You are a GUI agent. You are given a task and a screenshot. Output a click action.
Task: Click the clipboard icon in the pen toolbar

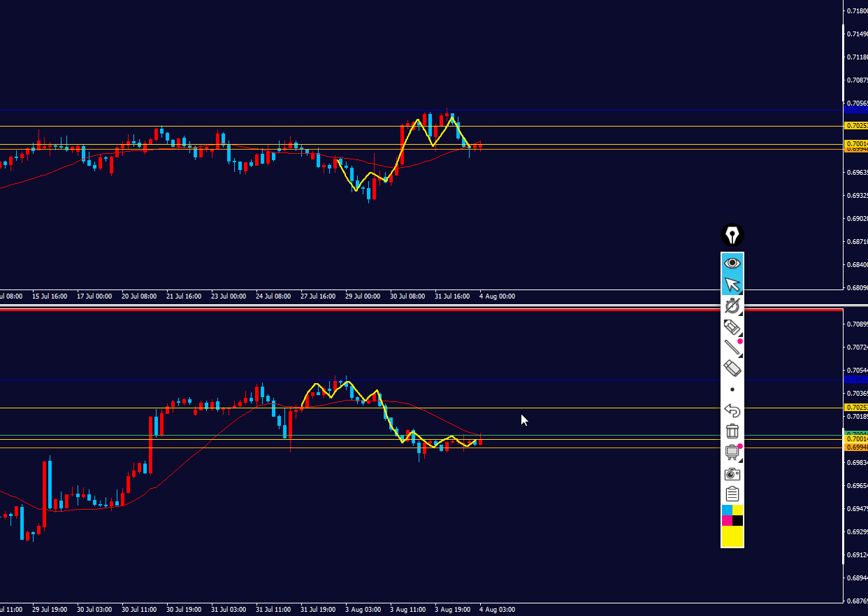click(x=732, y=494)
